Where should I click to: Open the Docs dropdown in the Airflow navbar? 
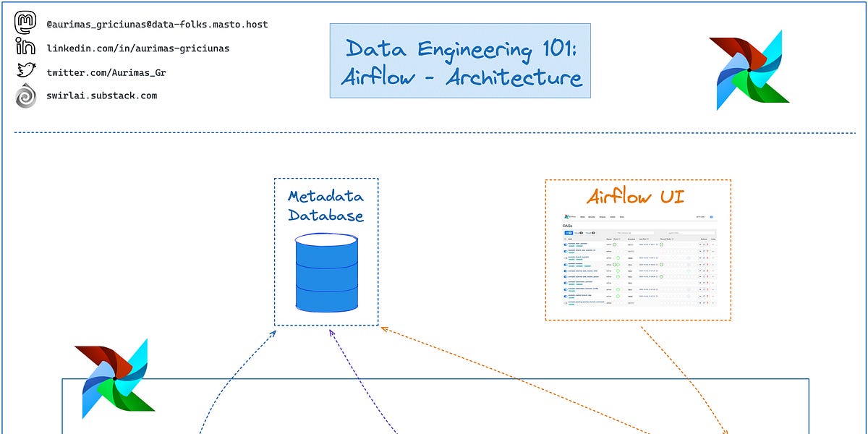click(x=622, y=217)
